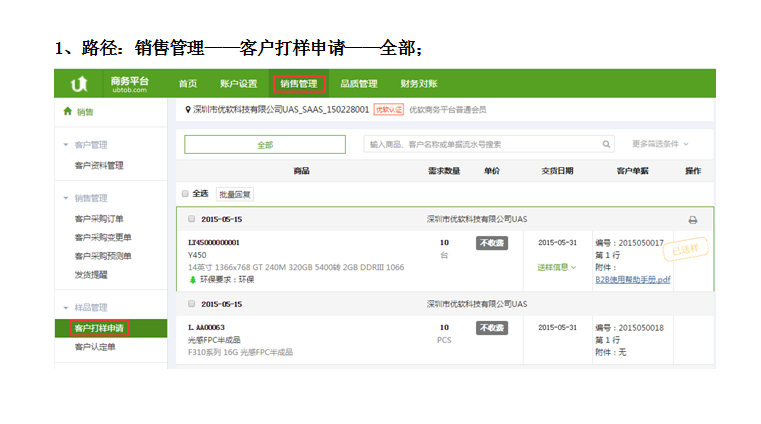Click the home icon beside 销售
The width and height of the screenshot is (761, 424).
[x=67, y=112]
